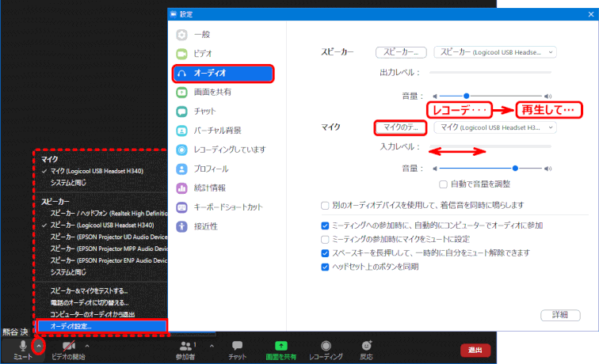This screenshot has width=599, height=364.
Task: Enable ミーティングの参加時にマイクをミュートに設定
Action: point(325,240)
